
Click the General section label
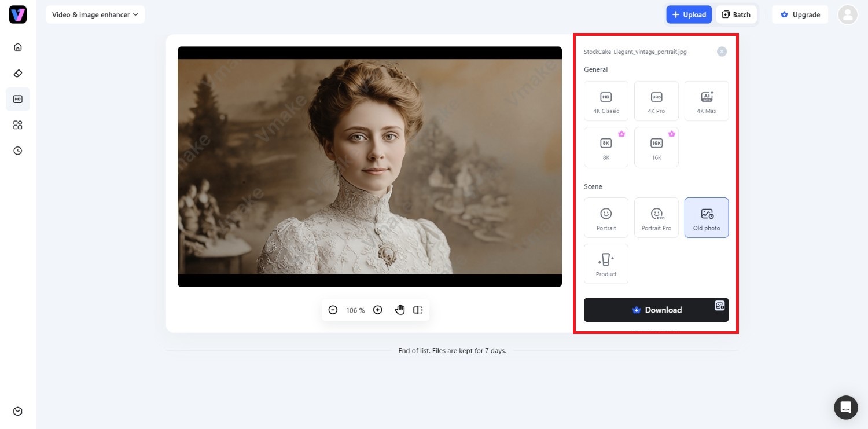[595, 69]
